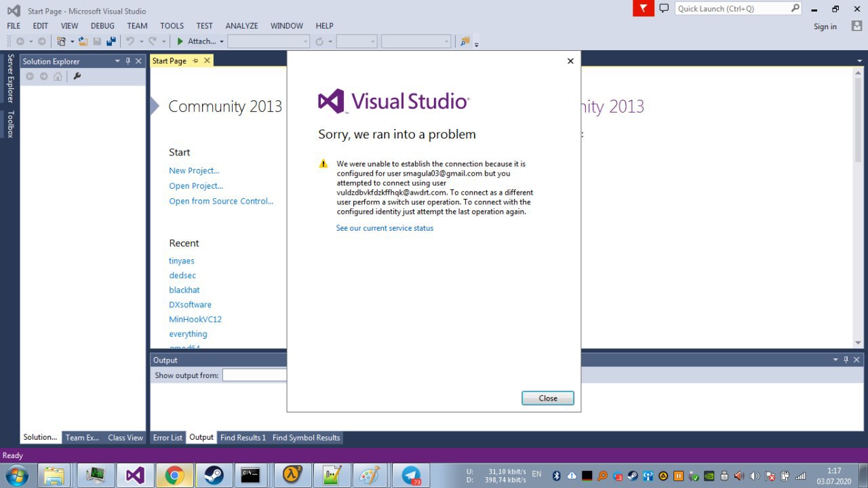The image size is (868, 488).
Task: Open the TOOLS menu
Action: [172, 26]
